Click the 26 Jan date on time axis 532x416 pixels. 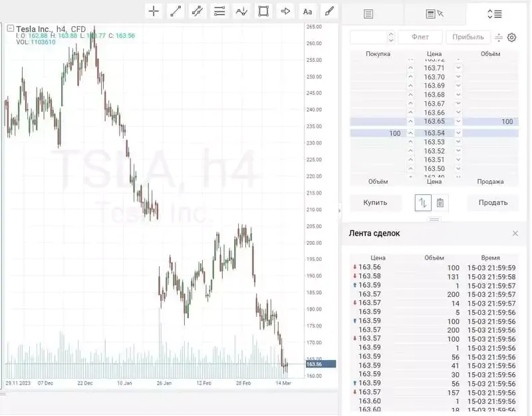[164, 383]
